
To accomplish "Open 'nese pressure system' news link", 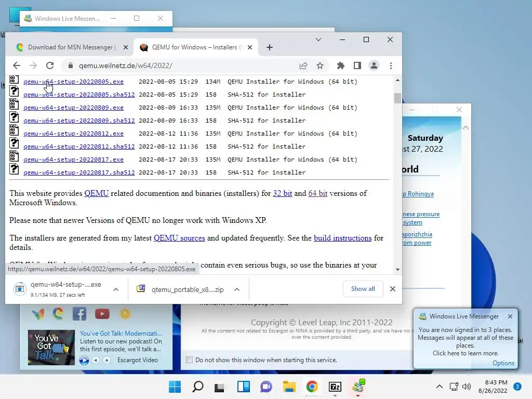I will point(421,218).
